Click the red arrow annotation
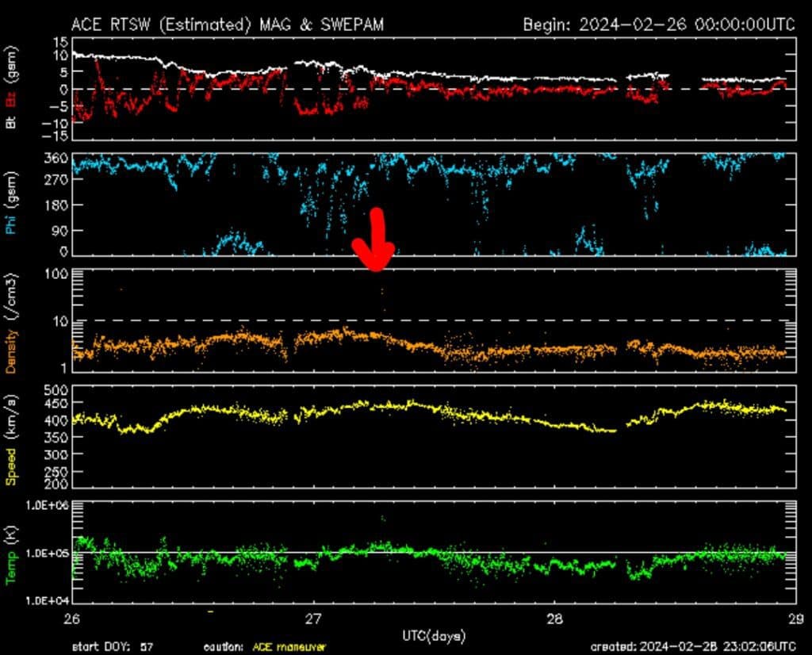Screen dimensions: 812x655 click(374, 242)
